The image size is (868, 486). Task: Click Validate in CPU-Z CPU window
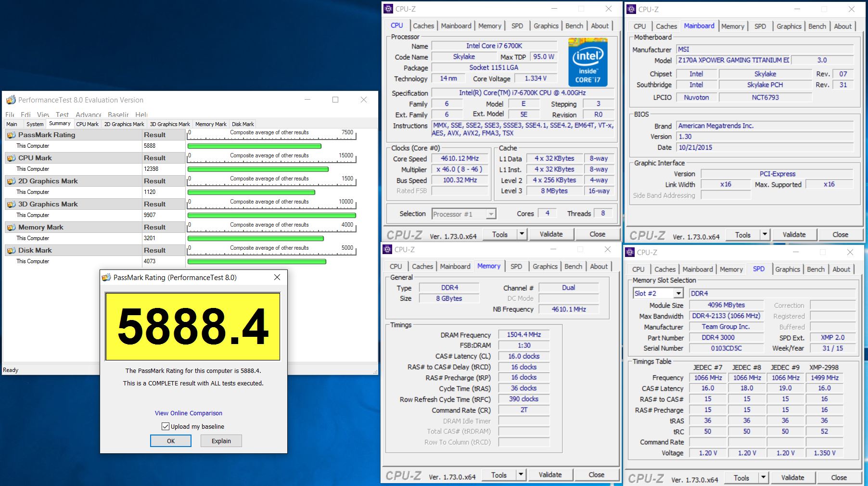(551, 234)
